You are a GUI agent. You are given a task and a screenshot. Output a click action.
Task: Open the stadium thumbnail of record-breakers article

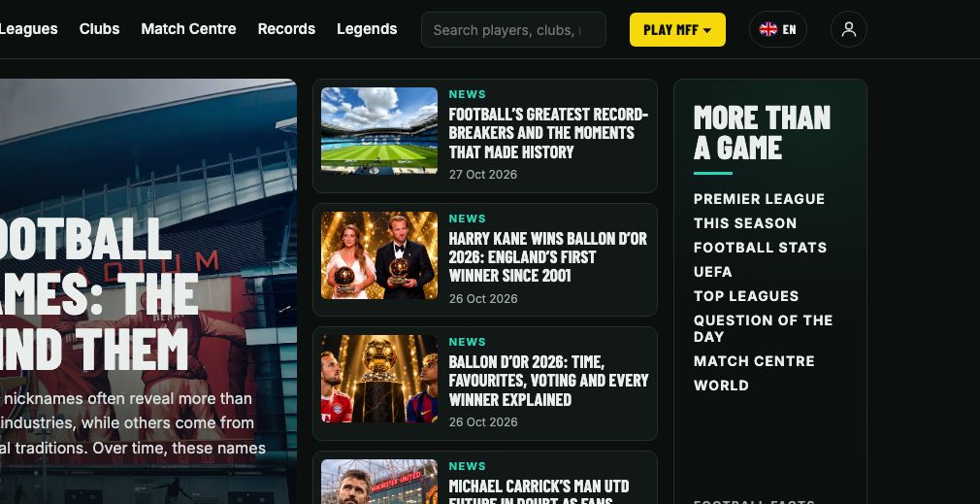coord(379,131)
